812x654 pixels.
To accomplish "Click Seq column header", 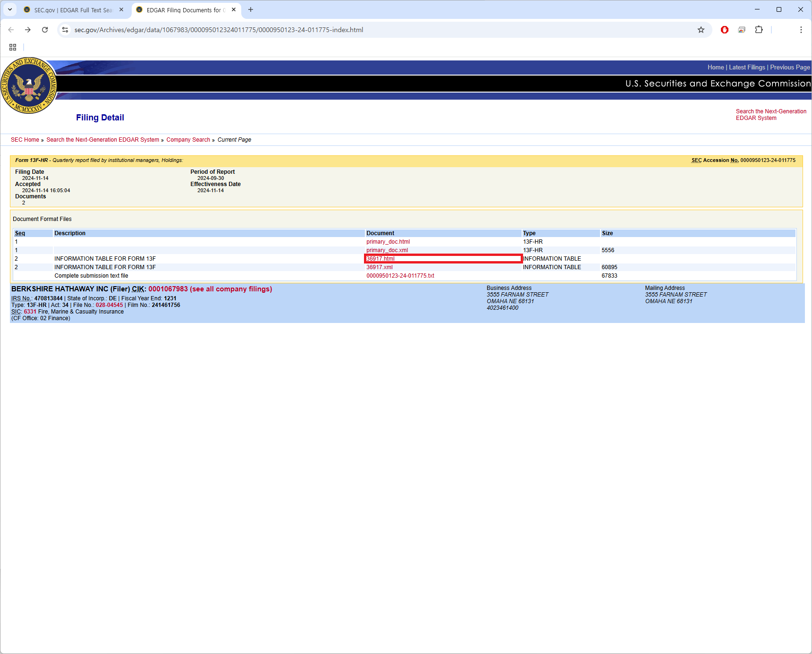I will pos(20,233).
